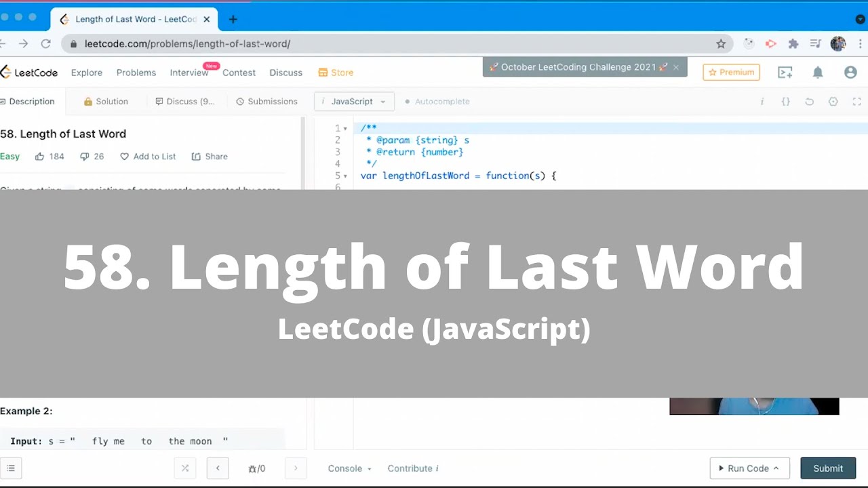The height and width of the screenshot is (488, 868).
Task: Click the code formatting braces icon
Action: click(x=785, y=101)
